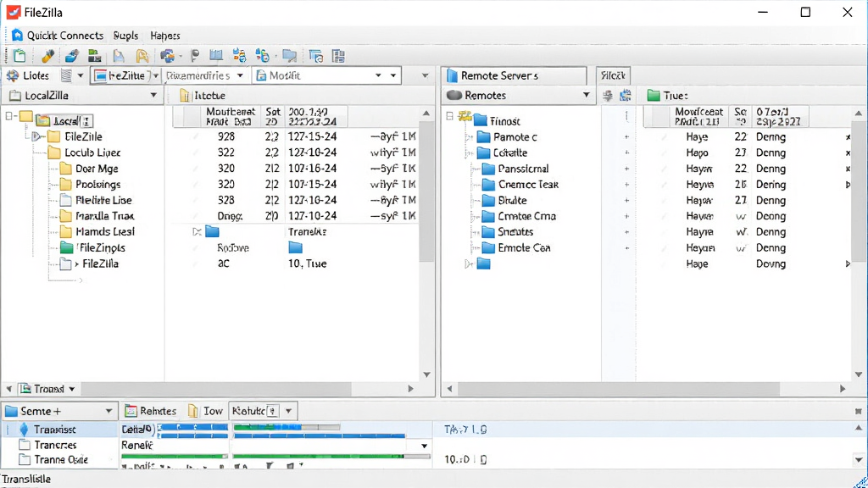
Task: Collapse the Finost remote tree node
Action: click(450, 116)
